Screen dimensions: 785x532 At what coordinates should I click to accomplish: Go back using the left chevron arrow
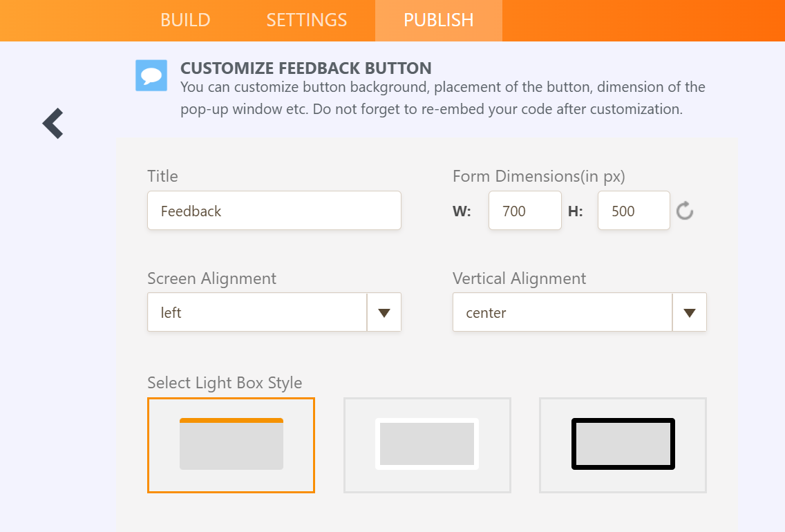click(x=53, y=124)
